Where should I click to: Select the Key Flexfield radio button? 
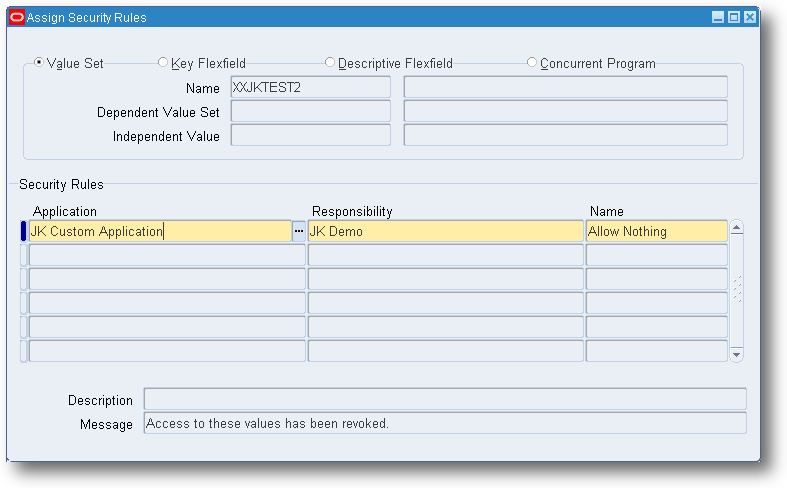coord(163,62)
